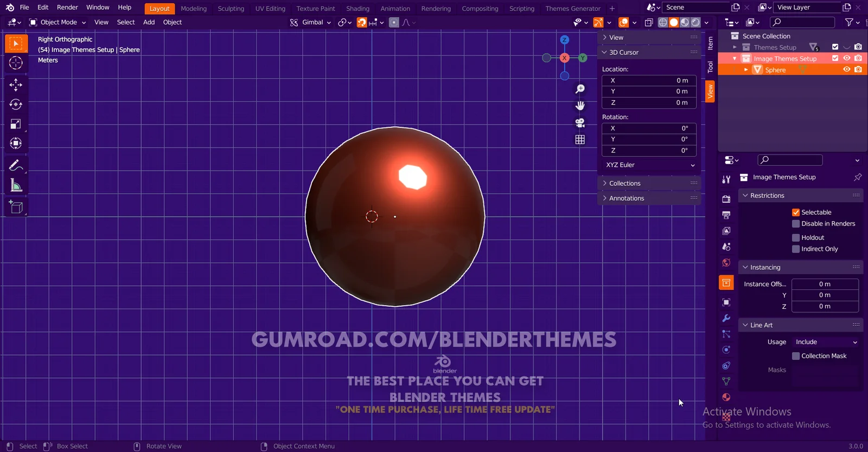Open the Material properties tab

click(x=726, y=397)
